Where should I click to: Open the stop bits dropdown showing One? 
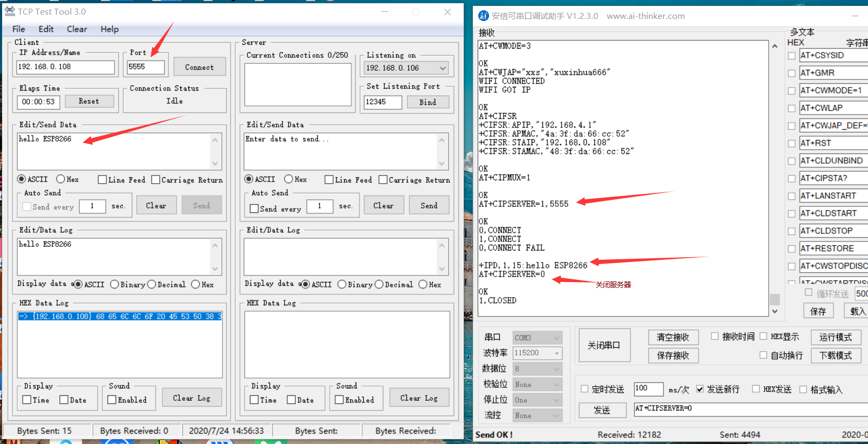pos(537,400)
